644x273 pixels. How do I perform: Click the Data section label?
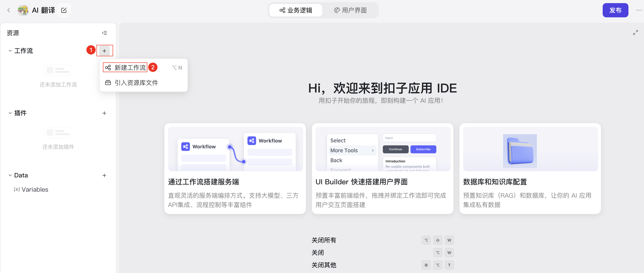[21, 175]
